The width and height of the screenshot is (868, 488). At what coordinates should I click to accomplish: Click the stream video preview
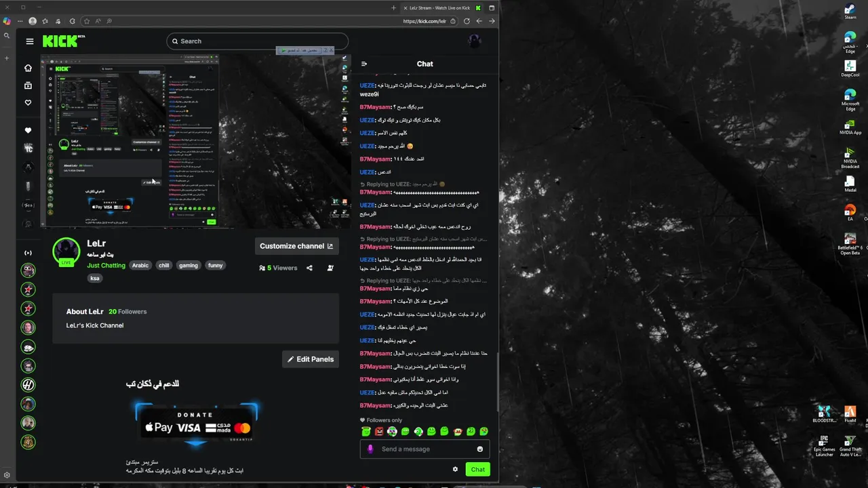[197, 141]
